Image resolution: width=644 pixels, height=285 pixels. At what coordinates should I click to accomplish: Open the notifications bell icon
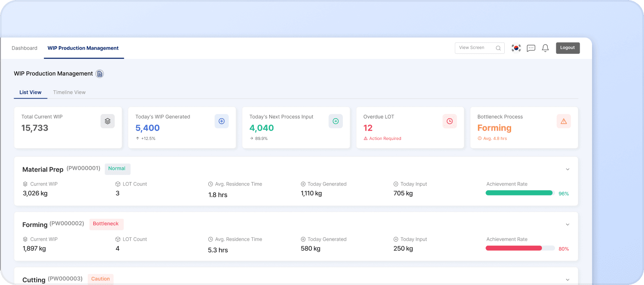545,48
